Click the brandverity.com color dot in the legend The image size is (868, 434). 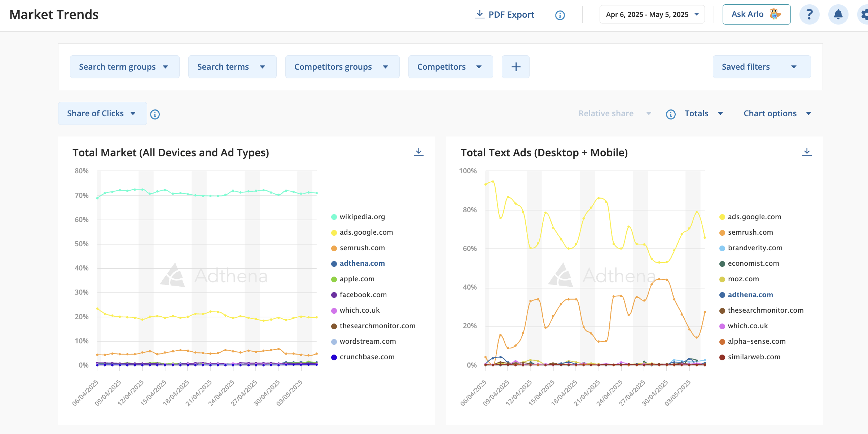pyautogui.click(x=722, y=248)
